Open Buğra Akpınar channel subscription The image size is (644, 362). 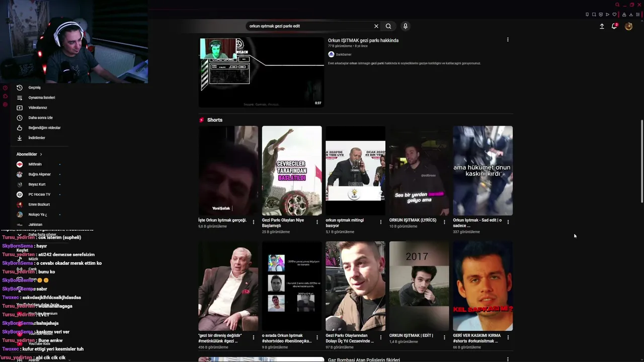click(x=39, y=174)
